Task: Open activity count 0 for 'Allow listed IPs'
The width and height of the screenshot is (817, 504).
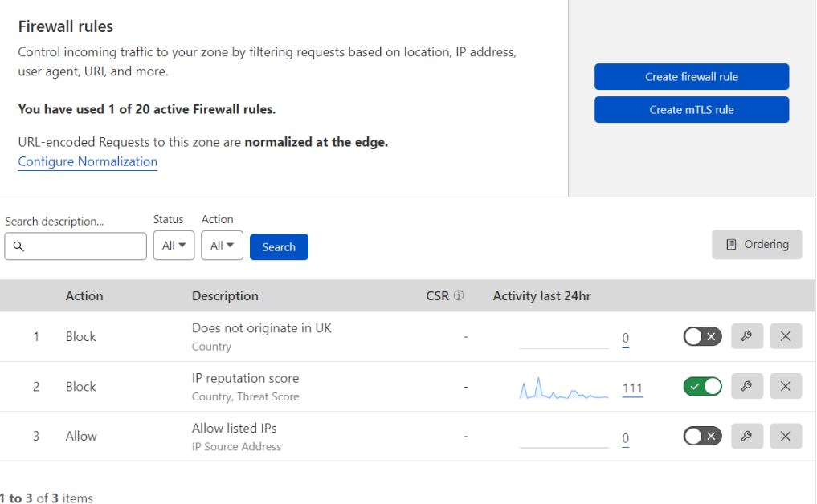Action: pyautogui.click(x=625, y=438)
